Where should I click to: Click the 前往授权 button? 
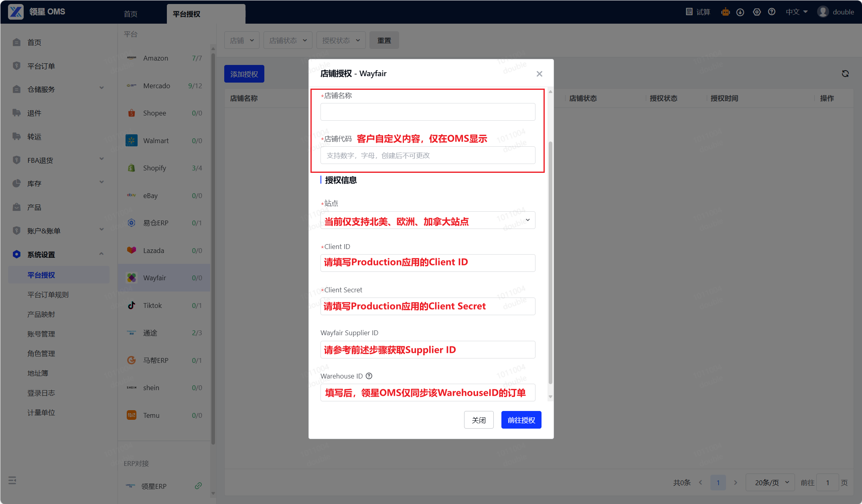[521, 420]
